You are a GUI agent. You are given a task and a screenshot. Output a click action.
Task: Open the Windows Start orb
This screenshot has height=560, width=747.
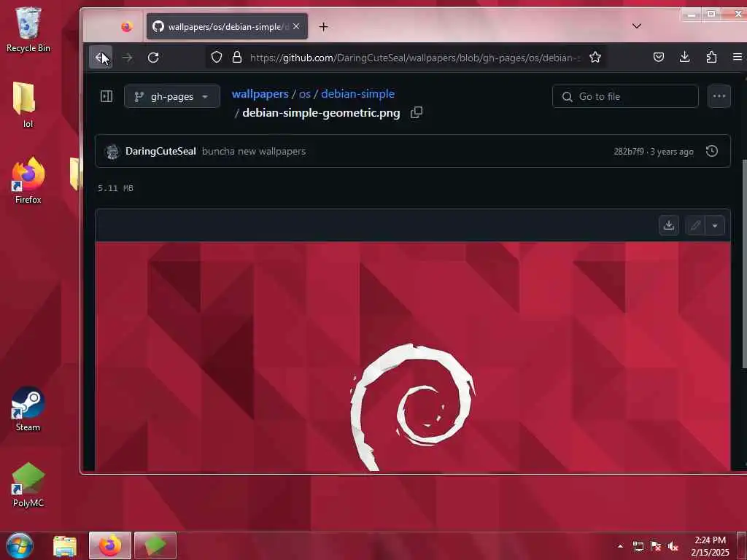(x=20, y=545)
